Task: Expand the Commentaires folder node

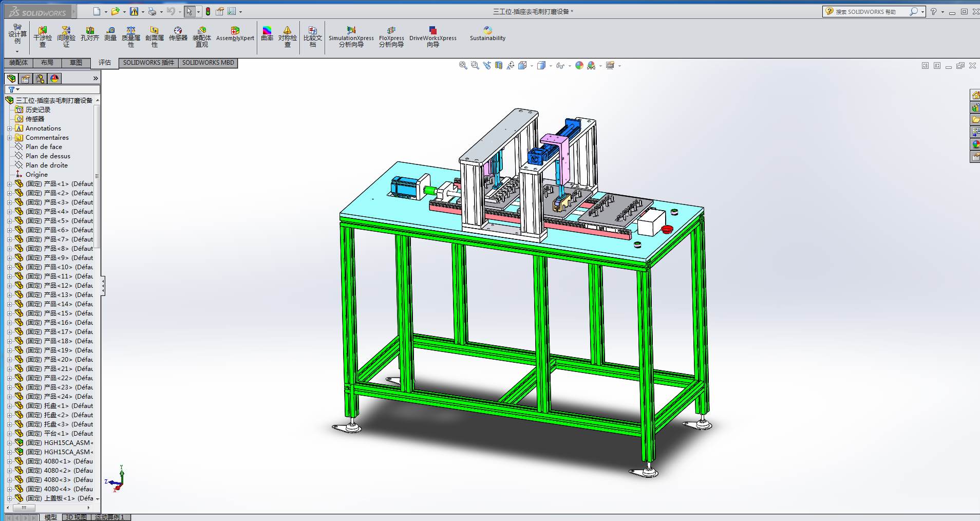Action: (x=9, y=138)
